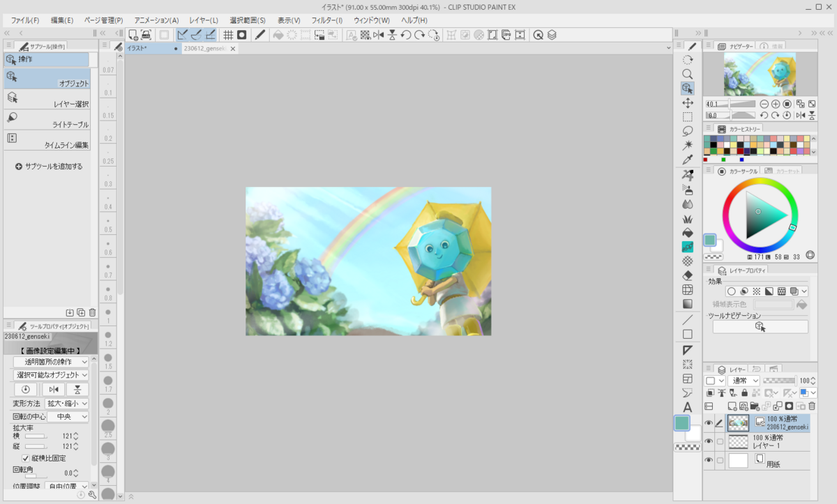Select the ライトテーブル sub tool
Image resolution: width=837 pixels, height=504 pixels.
coord(47,120)
